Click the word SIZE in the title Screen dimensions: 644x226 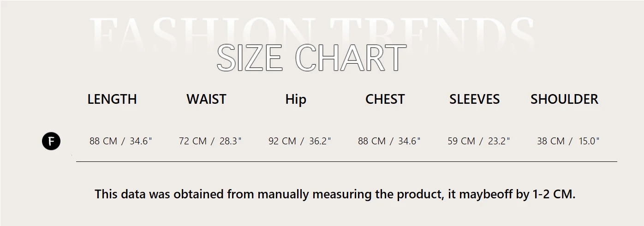click(249, 58)
